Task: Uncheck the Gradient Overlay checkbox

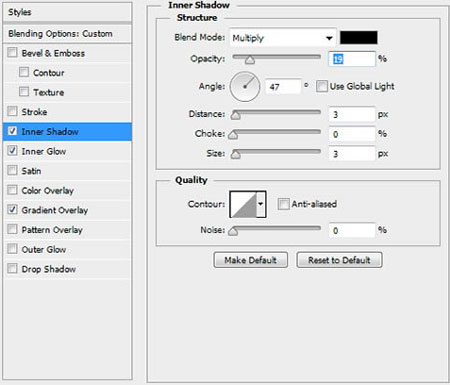Action: pos(12,209)
